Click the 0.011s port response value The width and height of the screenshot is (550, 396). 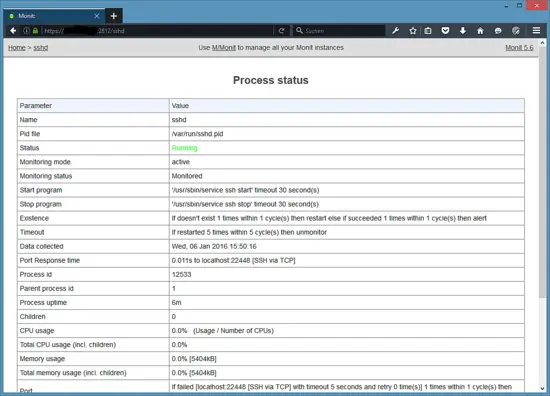click(x=233, y=261)
